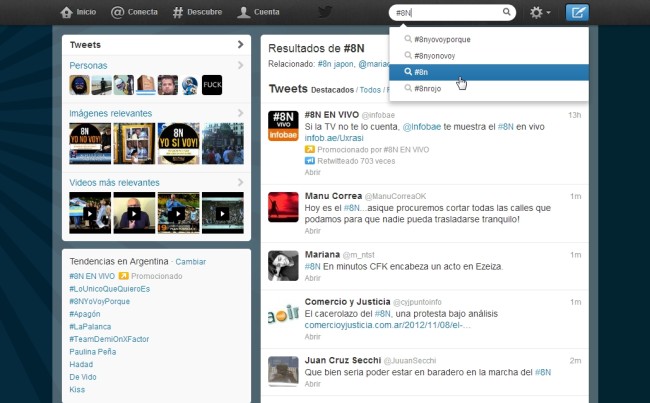Open first masked-face person avatar
The width and height of the screenshot is (650, 403).
click(80, 85)
